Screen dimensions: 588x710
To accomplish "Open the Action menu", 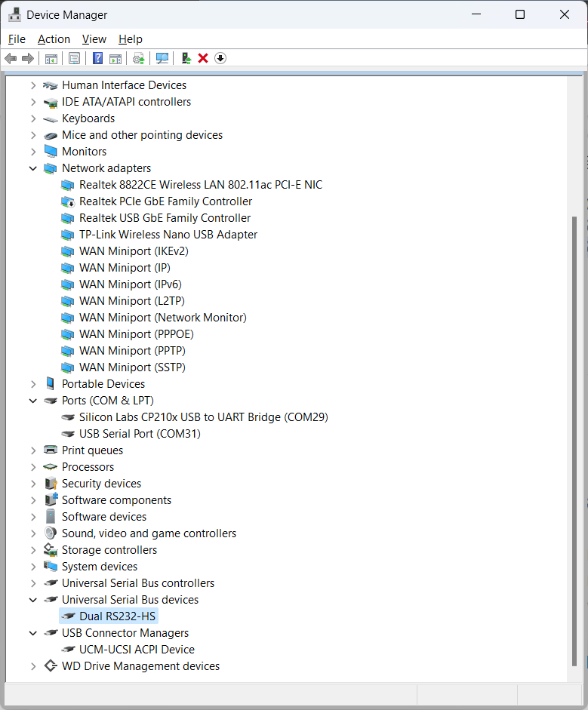I will pos(54,39).
